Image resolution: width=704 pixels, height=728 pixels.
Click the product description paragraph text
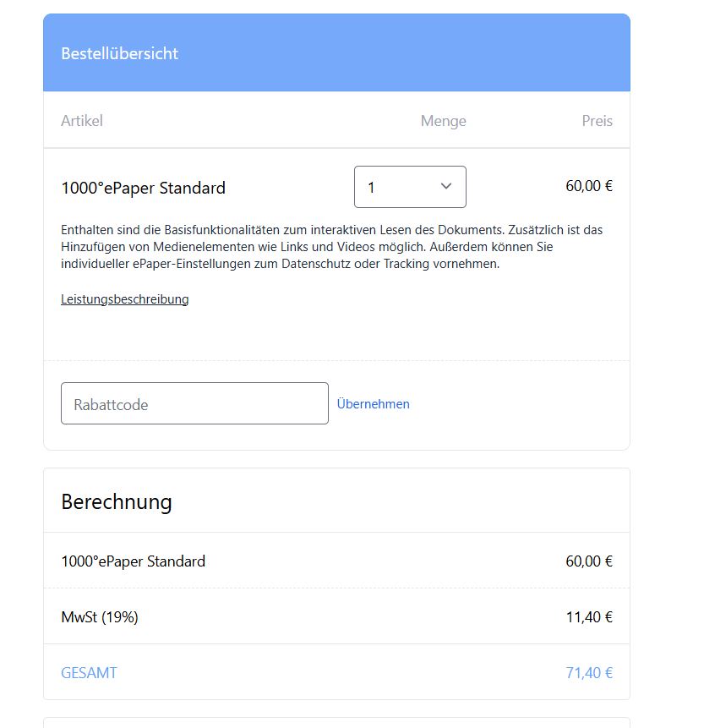(332, 247)
